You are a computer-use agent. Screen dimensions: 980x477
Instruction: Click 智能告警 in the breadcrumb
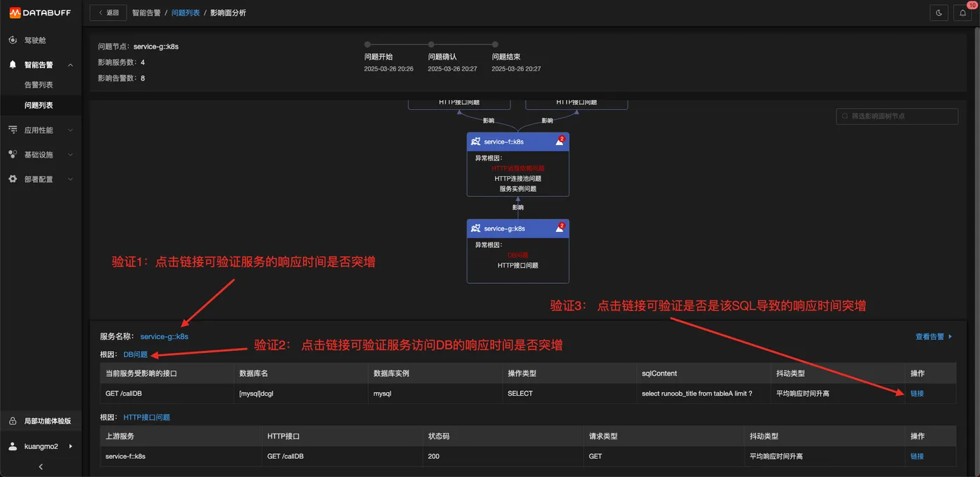coord(146,13)
